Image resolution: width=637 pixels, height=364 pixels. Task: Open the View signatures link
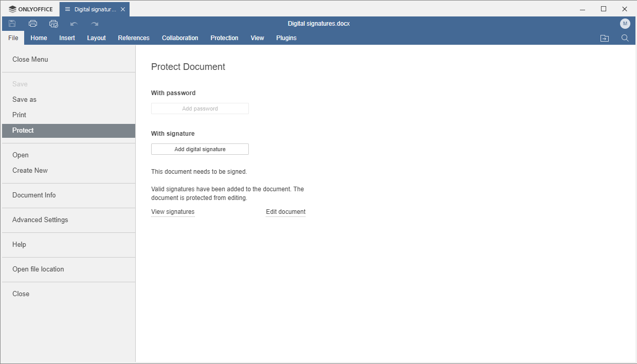click(173, 212)
